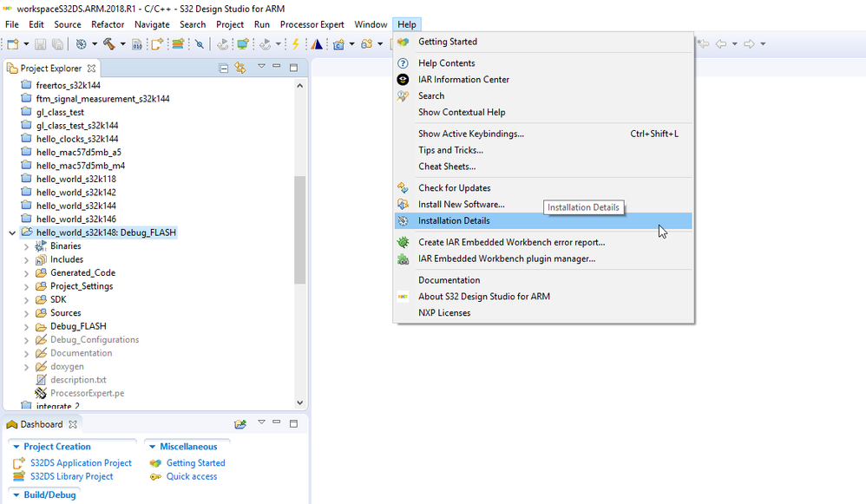Click Quick access link in Dashboard
This screenshot has width=866, height=504.
coord(192,476)
